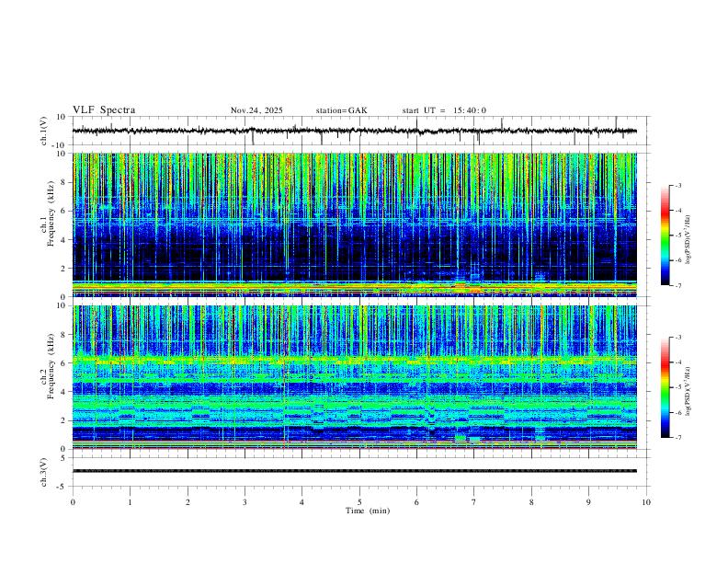Click the "Time (min)" axis label
Viewport: 728px width, 563px height.
tap(368, 511)
